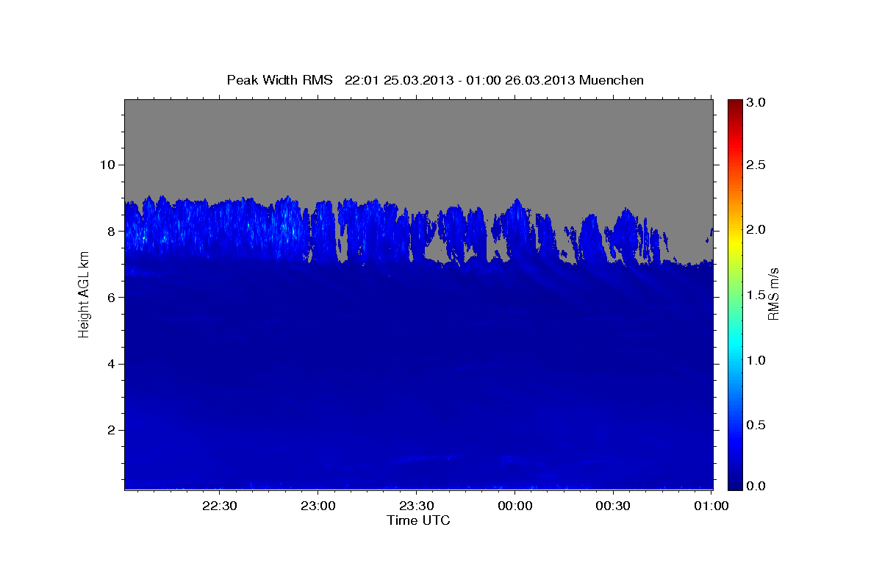Click the 00:00 time tick label
Viewport: 882px width, 588px height.
pyautogui.click(x=514, y=506)
